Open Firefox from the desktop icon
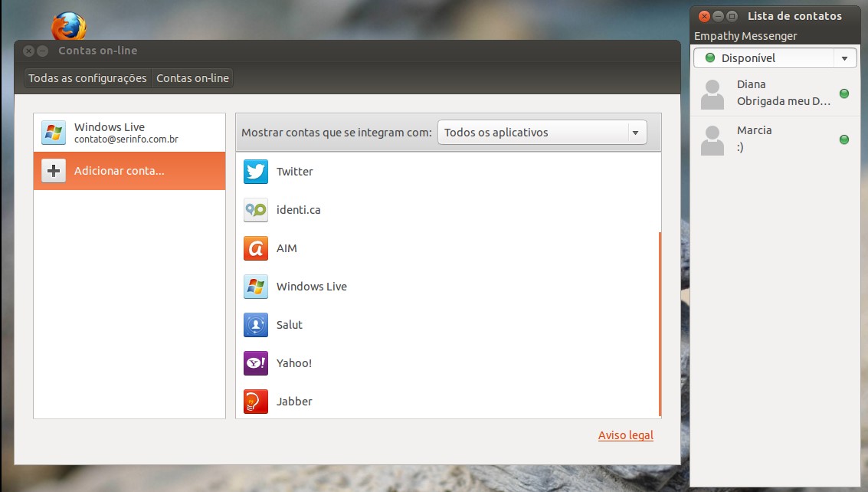868x492 pixels. 68,27
